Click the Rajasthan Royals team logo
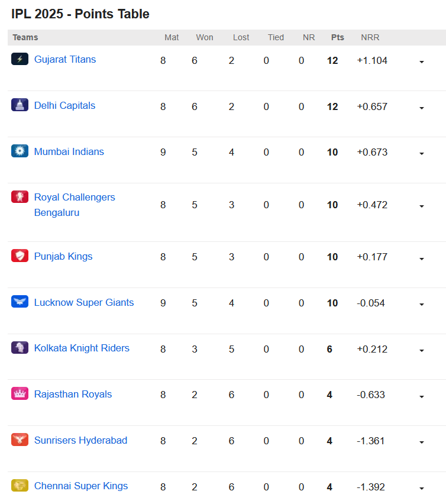Screen dimensions: 446x504 tap(20, 393)
